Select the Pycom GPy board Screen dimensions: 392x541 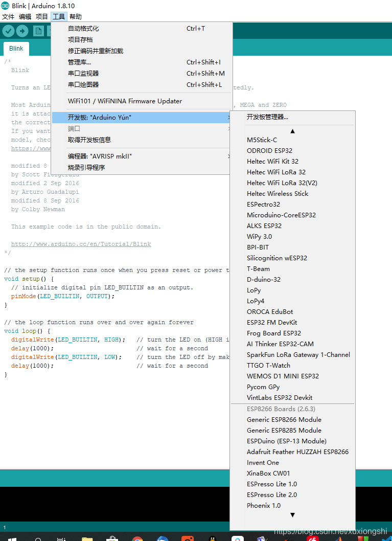[293, 387]
